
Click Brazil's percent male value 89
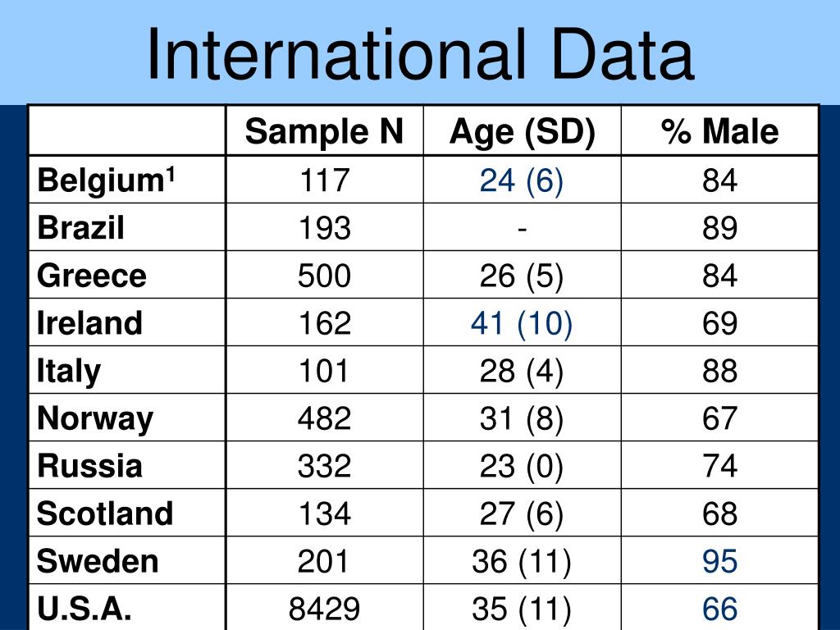(720, 228)
